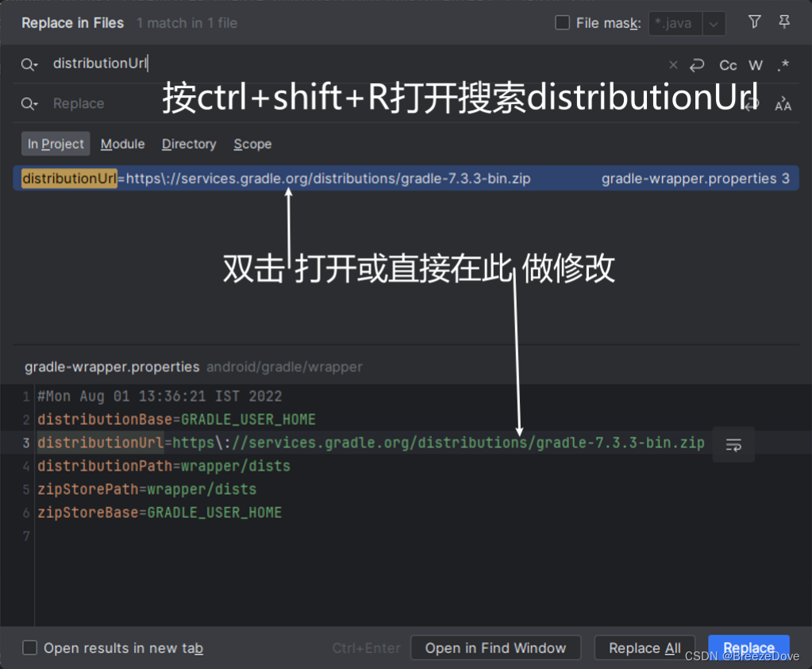
Task: Toggle Words (W) match option
Action: pos(756,65)
